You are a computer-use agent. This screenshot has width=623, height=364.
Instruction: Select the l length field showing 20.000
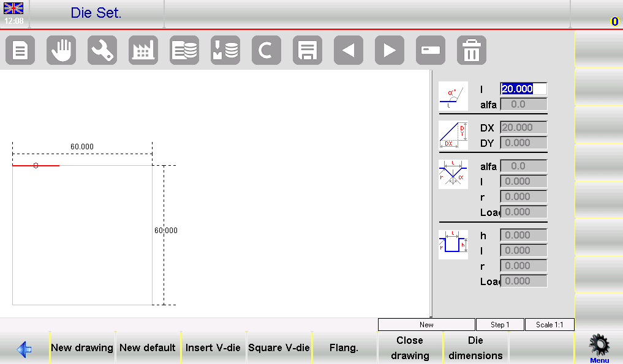click(x=524, y=89)
